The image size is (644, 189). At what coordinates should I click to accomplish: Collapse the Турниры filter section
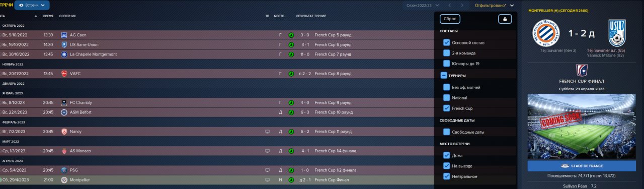click(443, 76)
